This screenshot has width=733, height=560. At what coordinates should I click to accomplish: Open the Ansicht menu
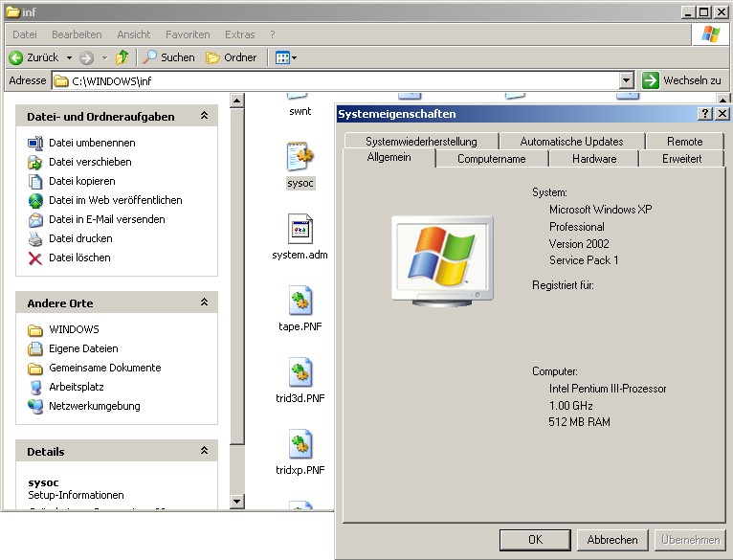[x=134, y=34]
